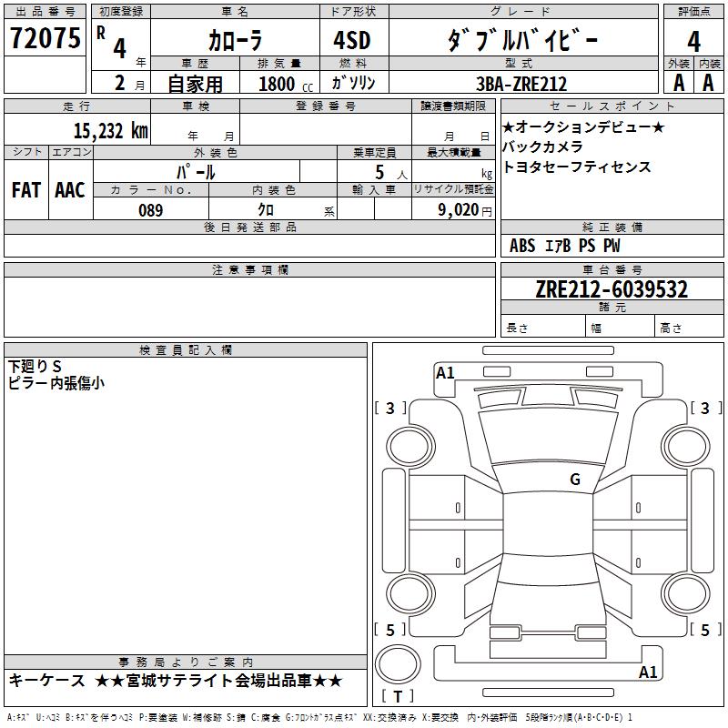Screen dimensions: 728x728
Task: Click the inspector note ピラー内張傷小
Action: pyautogui.click(x=56, y=383)
